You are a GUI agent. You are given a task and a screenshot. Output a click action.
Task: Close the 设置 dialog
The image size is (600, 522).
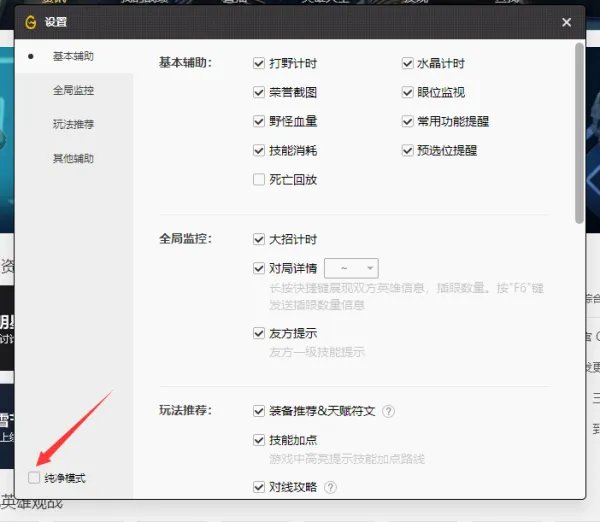(x=566, y=22)
